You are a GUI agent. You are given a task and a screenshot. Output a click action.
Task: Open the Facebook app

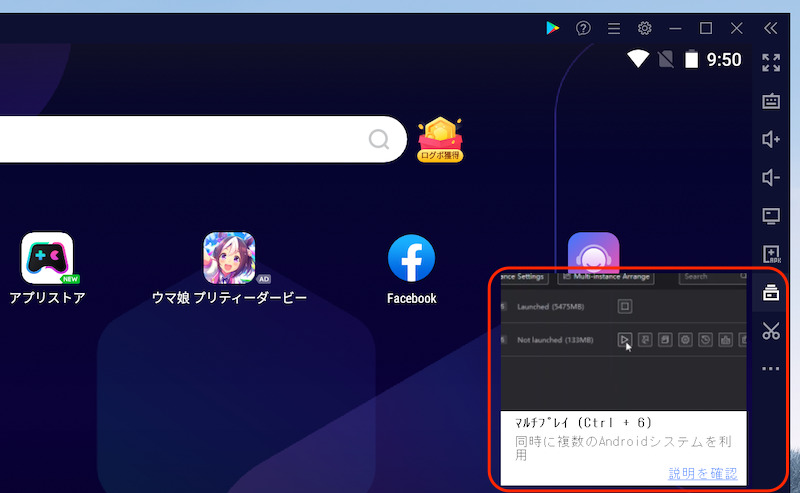pos(412,260)
